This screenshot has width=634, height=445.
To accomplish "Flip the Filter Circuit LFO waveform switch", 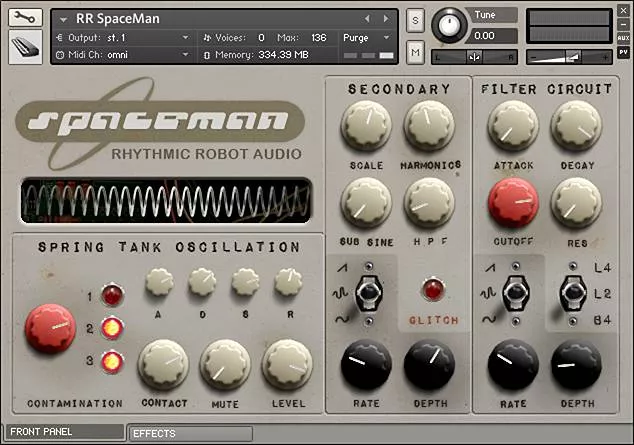I will pyautogui.click(x=516, y=294).
